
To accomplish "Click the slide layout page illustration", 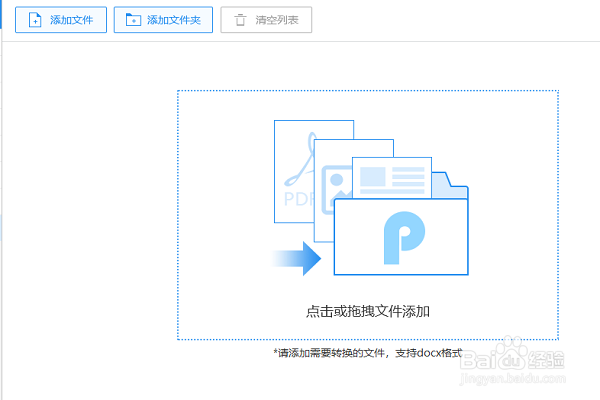I will coord(392,178).
